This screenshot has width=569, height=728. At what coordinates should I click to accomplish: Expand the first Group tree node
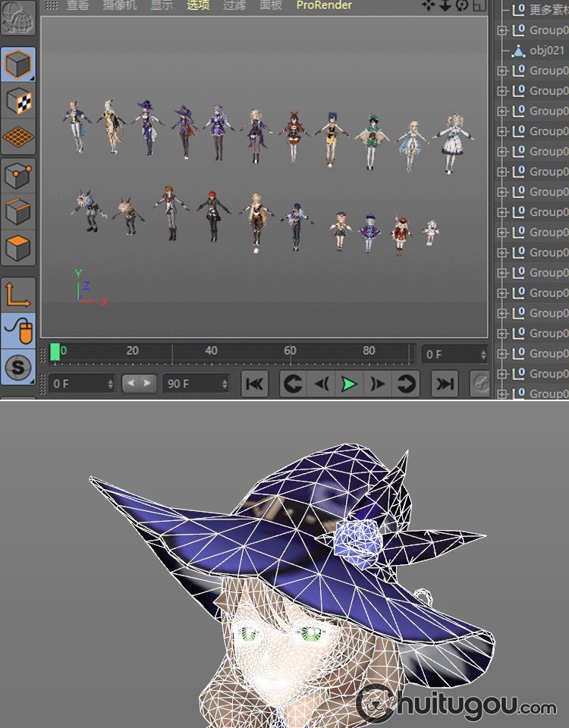[x=501, y=30]
